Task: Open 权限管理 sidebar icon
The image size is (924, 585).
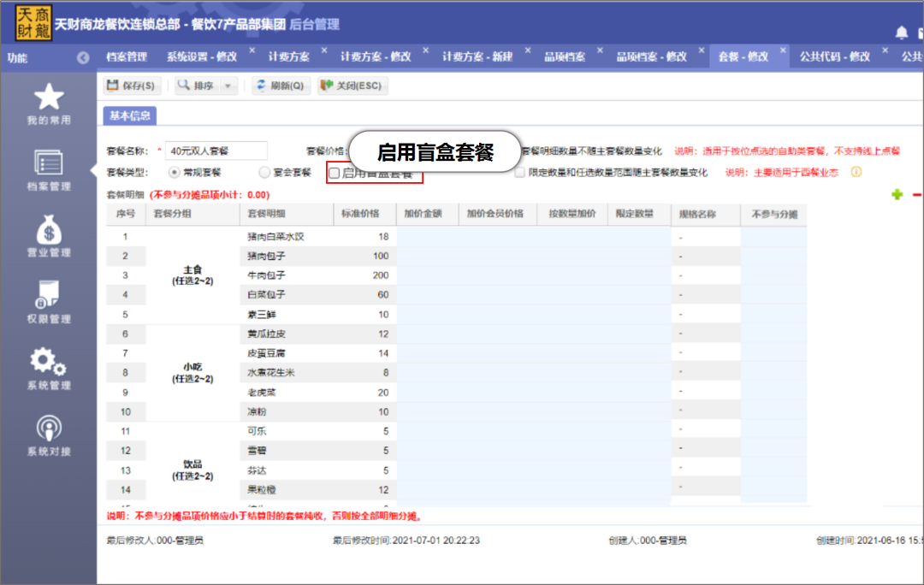Action: pos(48,294)
